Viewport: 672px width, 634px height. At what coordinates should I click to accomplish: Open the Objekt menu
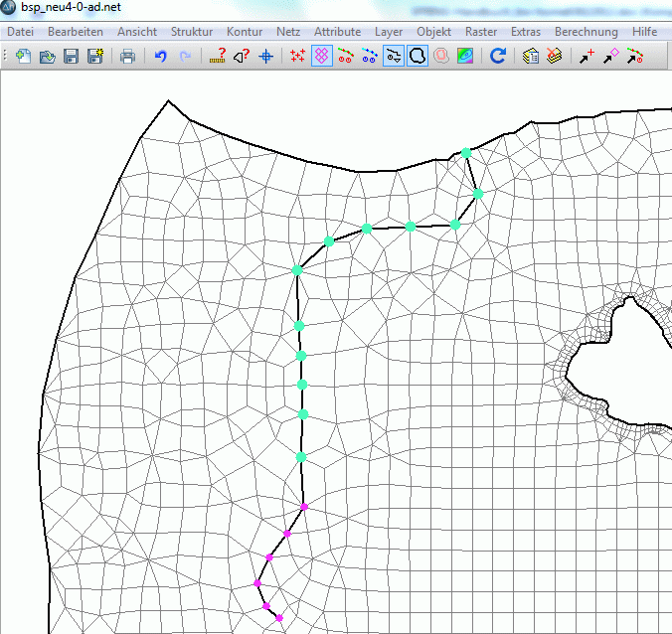point(433,32)
